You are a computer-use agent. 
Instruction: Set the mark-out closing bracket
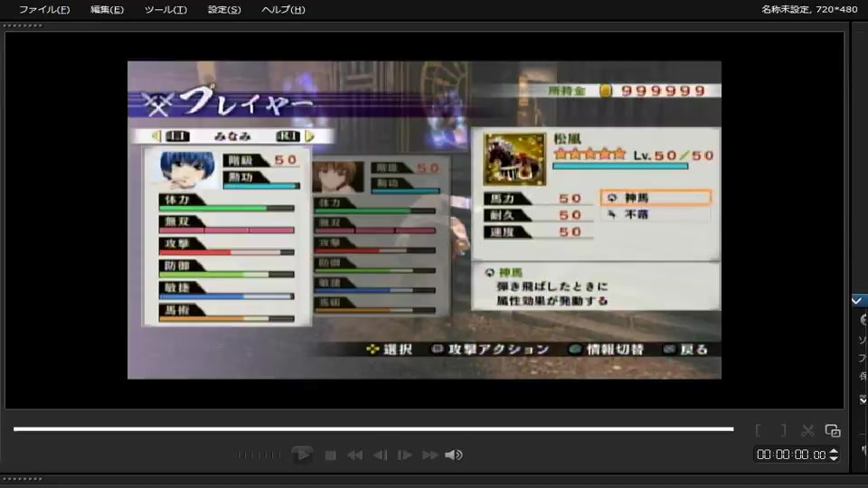click(783, 430)
